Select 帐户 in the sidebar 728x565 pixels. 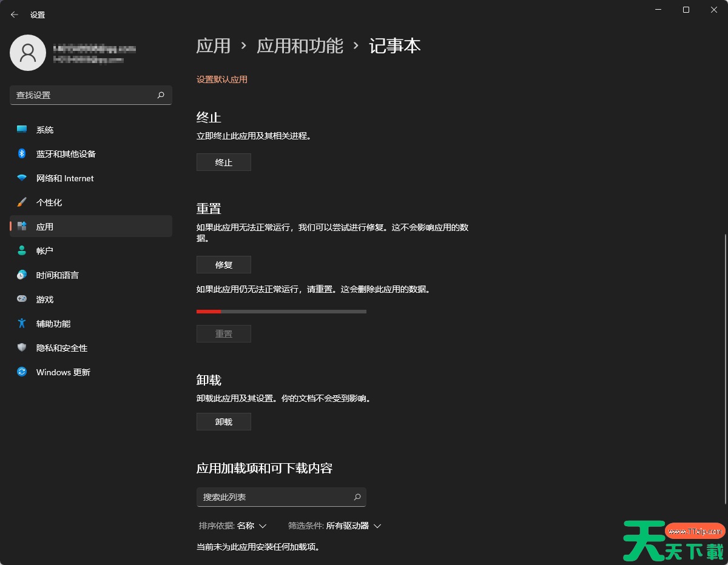pyautogui.click(x=91, y=251)
